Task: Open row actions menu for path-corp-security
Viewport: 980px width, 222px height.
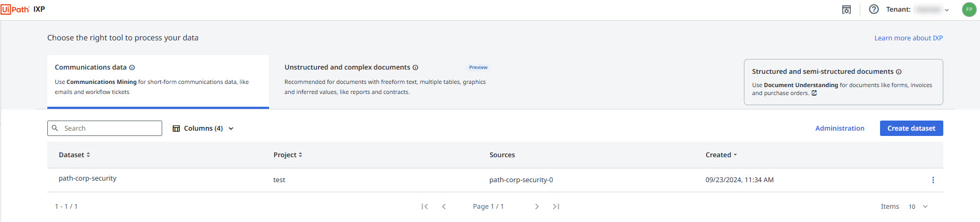Action: pyautogui.click(x=933, y=180)
